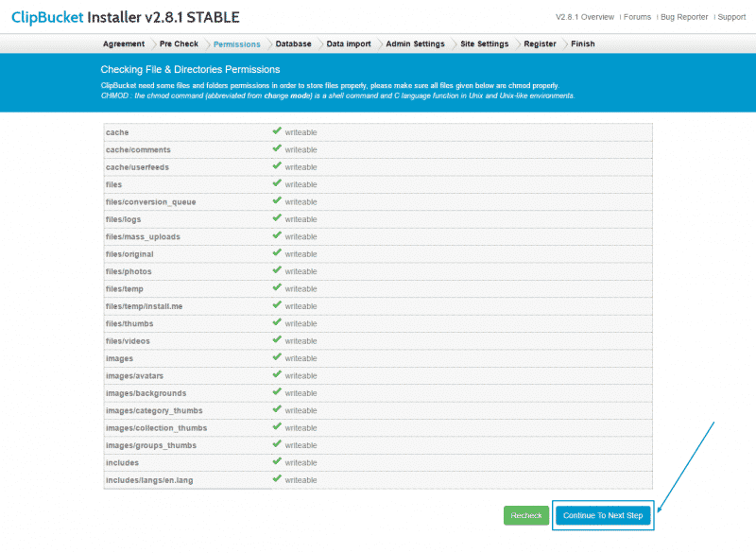Open the V2.8.1 Overview link

pos(585,17)
